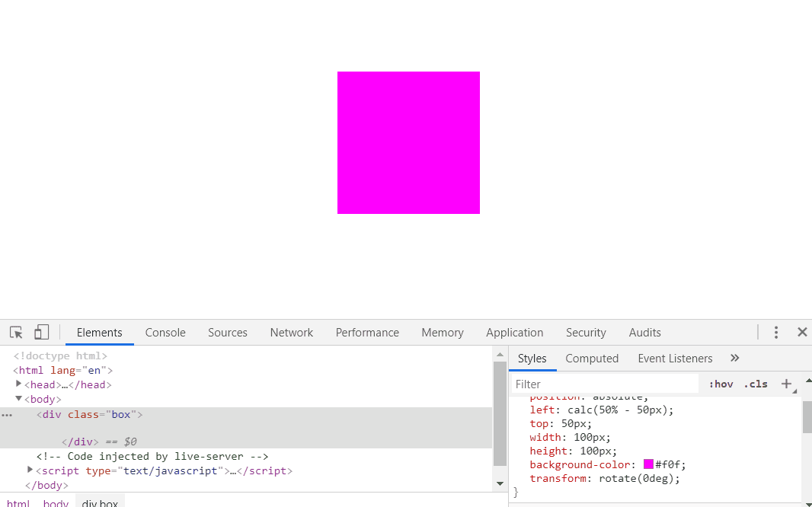
Task: Select the live-server comment node
Action: coord(152,456)
